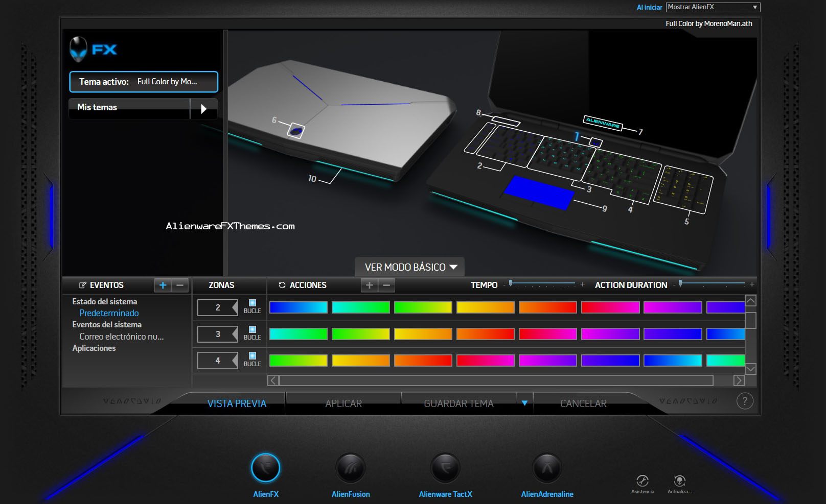Open the AlienAdrenaline module icon
Image resolution: width=826 pixels, height=504 pixels.
pos(547,468)
